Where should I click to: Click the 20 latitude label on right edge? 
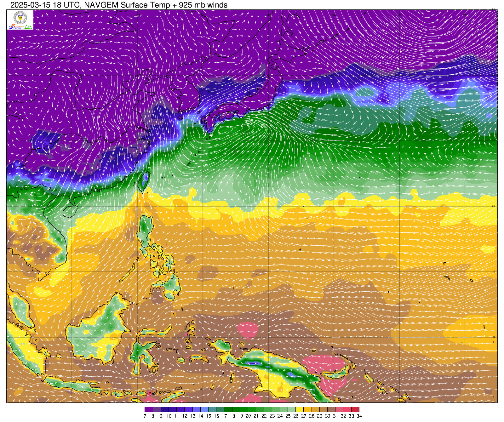[493, 206]
